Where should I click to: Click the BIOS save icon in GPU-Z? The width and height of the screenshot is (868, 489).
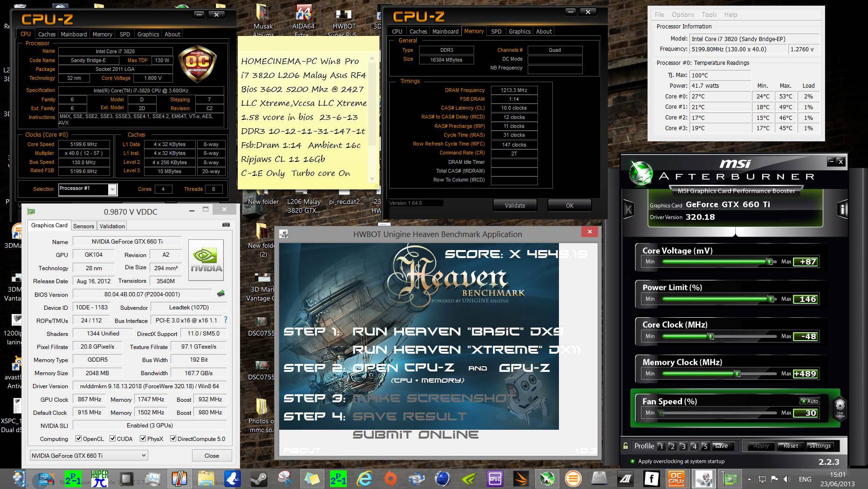[x=221, y=293]
